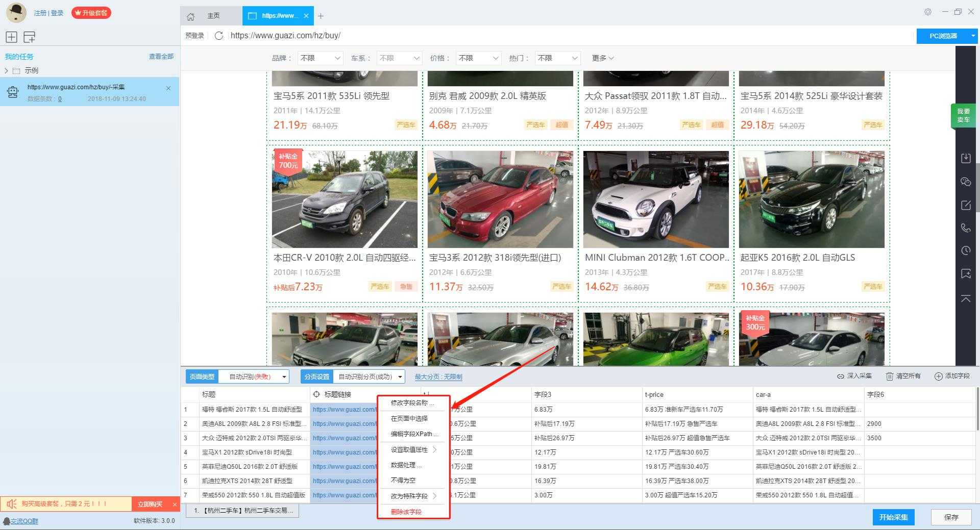Click the 交流QQ群 link

coord(24,521)
